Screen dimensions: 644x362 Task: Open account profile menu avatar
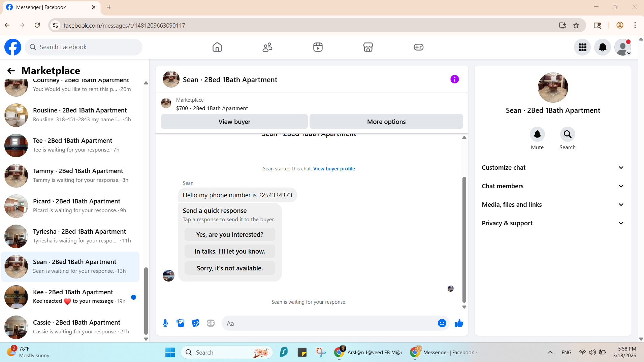[623, 47]
